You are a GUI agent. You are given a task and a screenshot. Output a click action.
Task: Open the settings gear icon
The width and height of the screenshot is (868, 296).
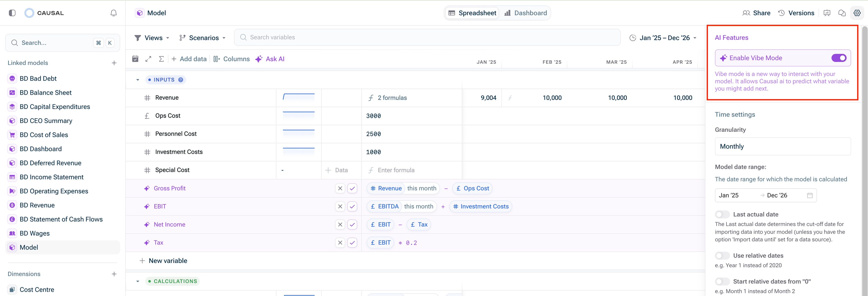coord(857,13)
